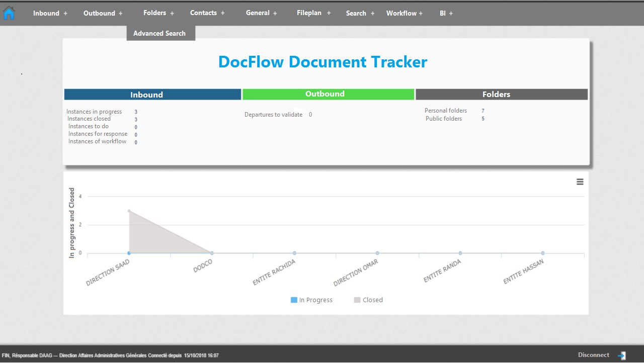Open Instances closed
This screenshot has height=363, width=644.
[89, 119]
